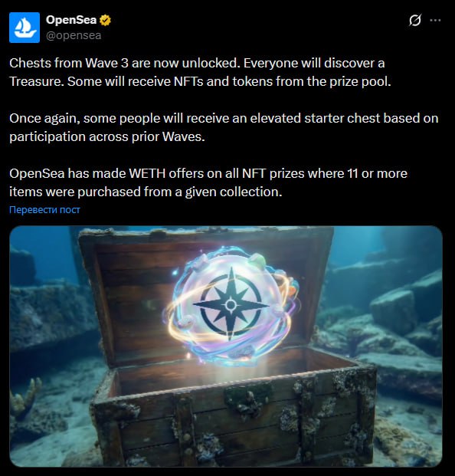The image size is (455, 476).
Task: Click the OpenSea display name
Action: tap(71, 20)
